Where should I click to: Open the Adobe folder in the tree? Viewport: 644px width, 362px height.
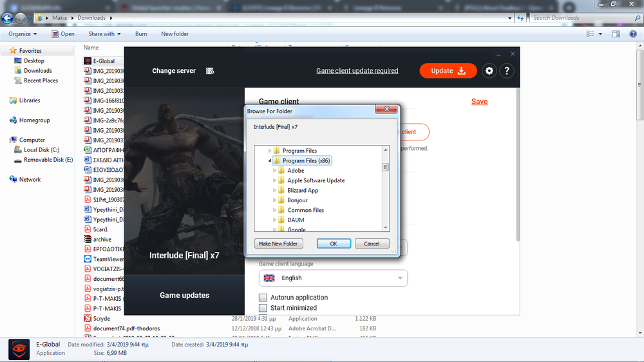click(296, 171)
